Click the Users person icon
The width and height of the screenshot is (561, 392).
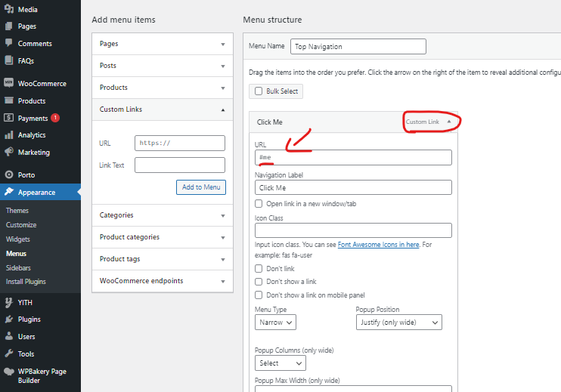[x=9, y=336]
